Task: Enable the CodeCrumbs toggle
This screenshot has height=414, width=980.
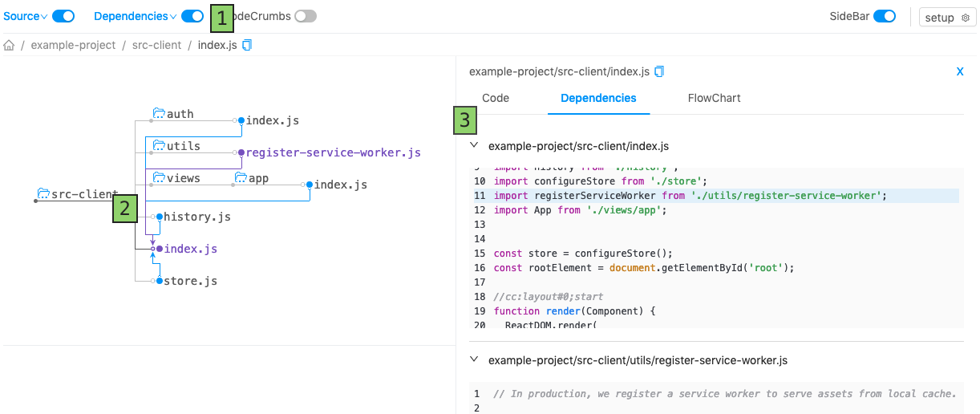Action: coord(306,16)
